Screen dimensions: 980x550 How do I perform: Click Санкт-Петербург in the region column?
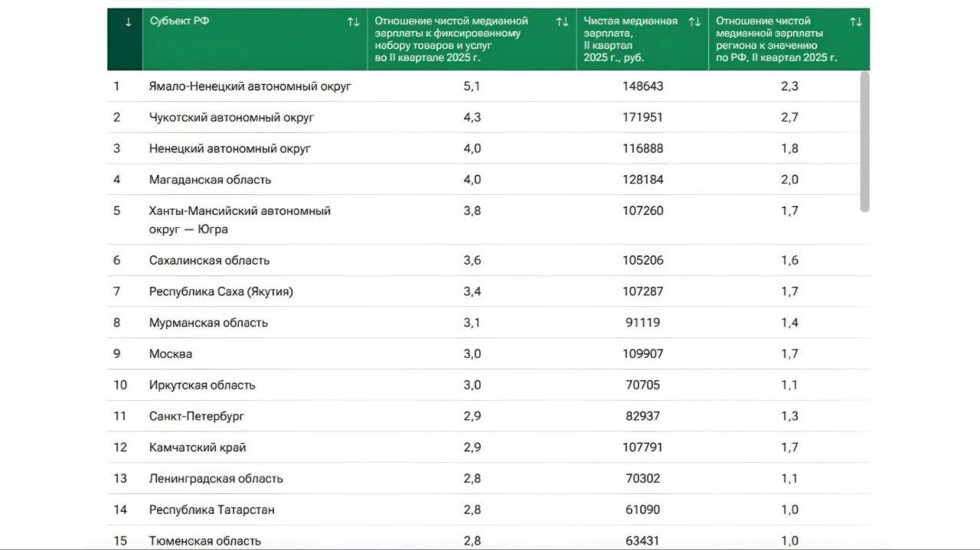(197, 416)
